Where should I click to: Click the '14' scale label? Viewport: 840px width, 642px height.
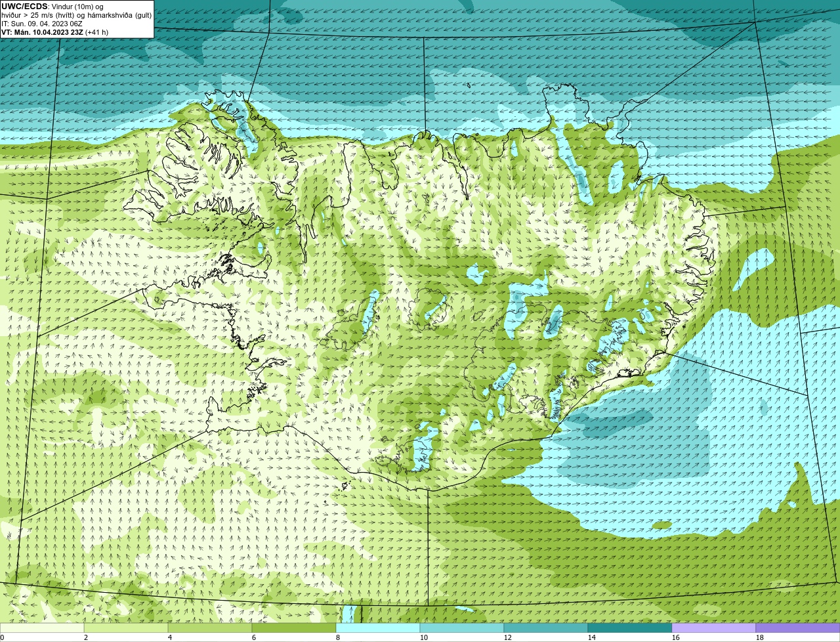point(592,637)
